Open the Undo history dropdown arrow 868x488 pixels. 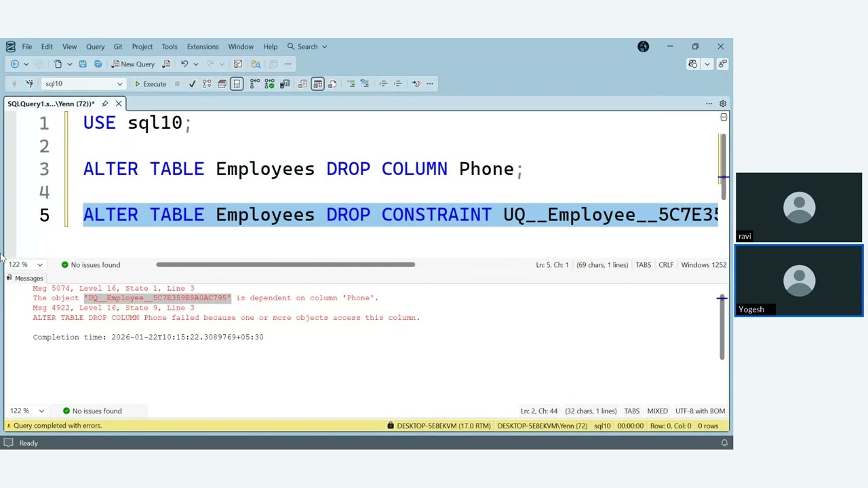pos(195,64)
